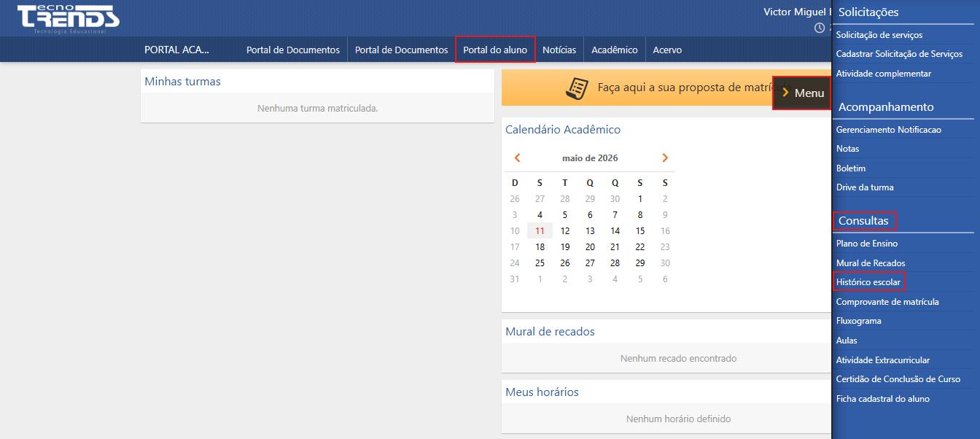The image size is (980, 439).
Task: Select day 20 in the calendar
Action: (590, 246)
